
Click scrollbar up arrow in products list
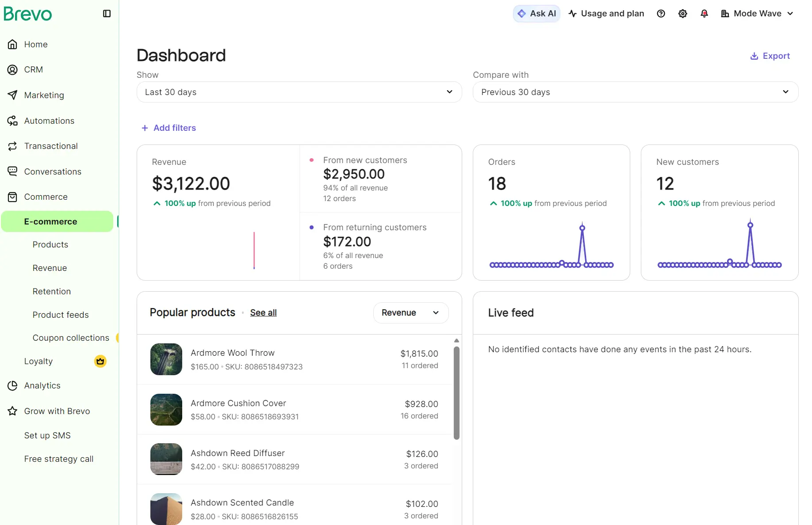(x=456, y=341)
